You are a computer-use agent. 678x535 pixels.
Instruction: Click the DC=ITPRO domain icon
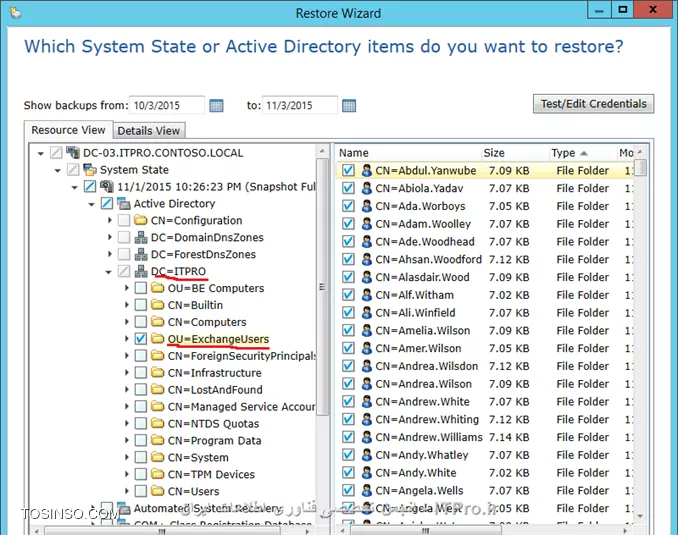[141, 271]
